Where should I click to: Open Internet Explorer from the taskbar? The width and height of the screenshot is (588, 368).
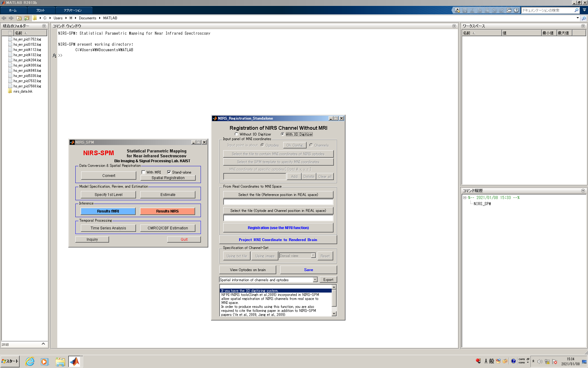[x=30, y=362]
